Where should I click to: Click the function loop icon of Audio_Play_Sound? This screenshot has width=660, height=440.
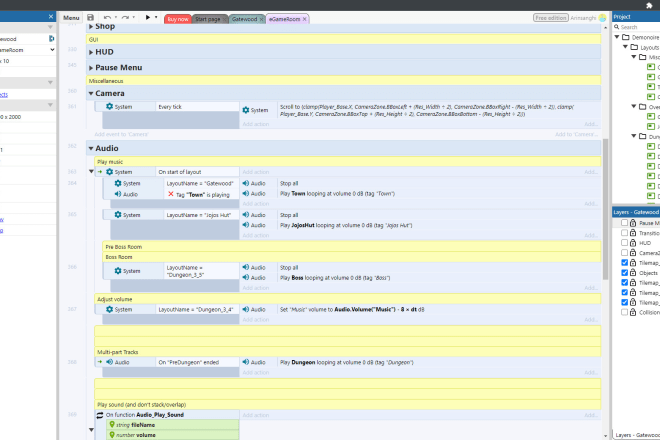tap(100, 415)
